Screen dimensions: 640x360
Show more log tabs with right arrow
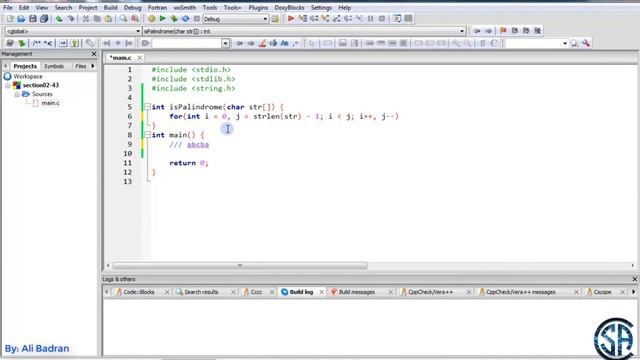[x=633, y=292]
